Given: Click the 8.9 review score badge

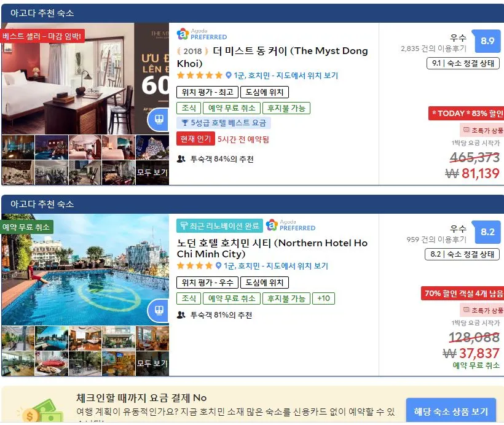Looking at the screenshot, I should [x=487, y=41].
